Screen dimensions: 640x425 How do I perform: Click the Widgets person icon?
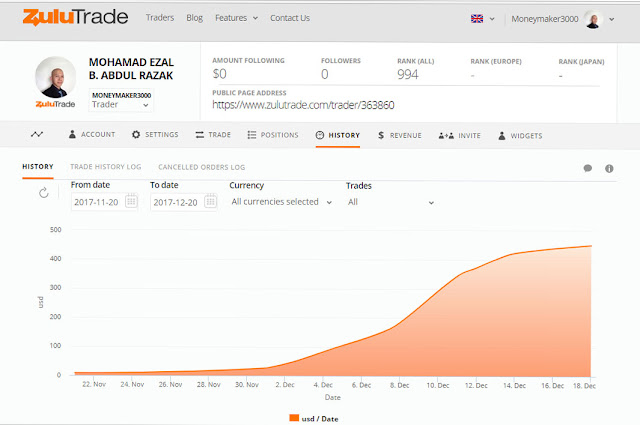[502, 136]
